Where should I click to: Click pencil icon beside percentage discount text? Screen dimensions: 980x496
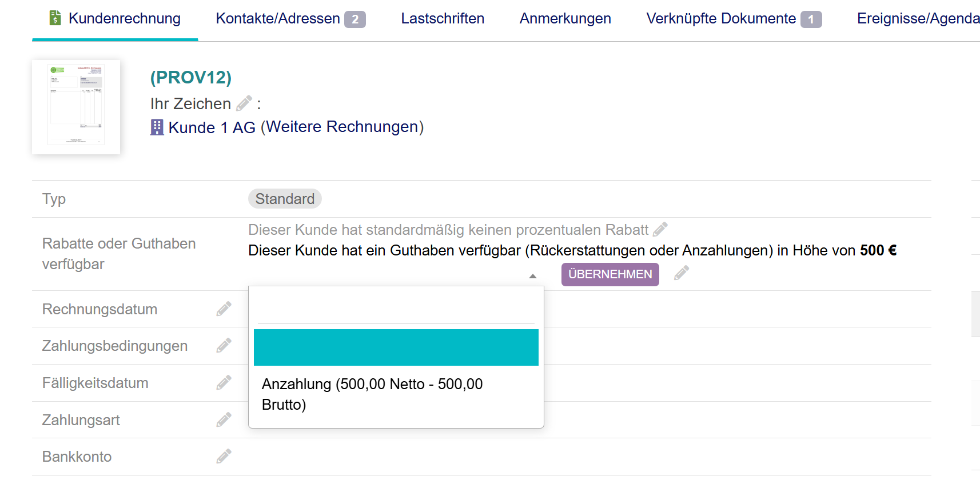point(660,230)
